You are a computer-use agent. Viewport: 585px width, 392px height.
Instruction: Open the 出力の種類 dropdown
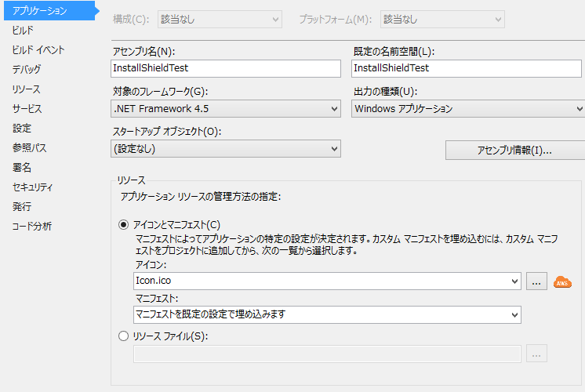tap(467, 108)
